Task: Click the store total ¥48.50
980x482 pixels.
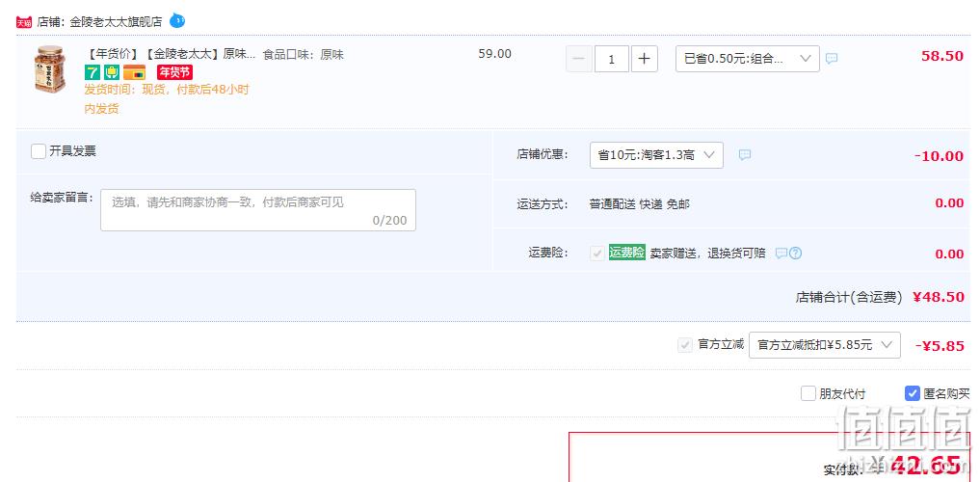Action: [x=939, y=297]
